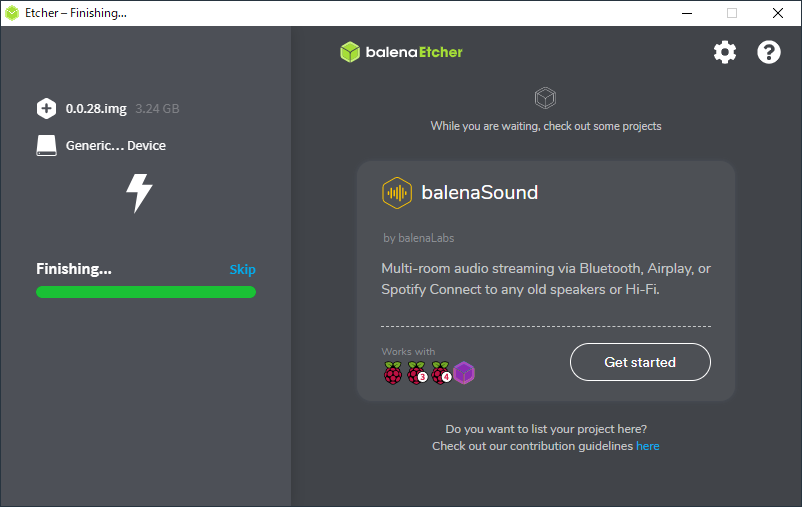Click the balenaSound project title
The image size is (802, 507).
pos(480,193)
